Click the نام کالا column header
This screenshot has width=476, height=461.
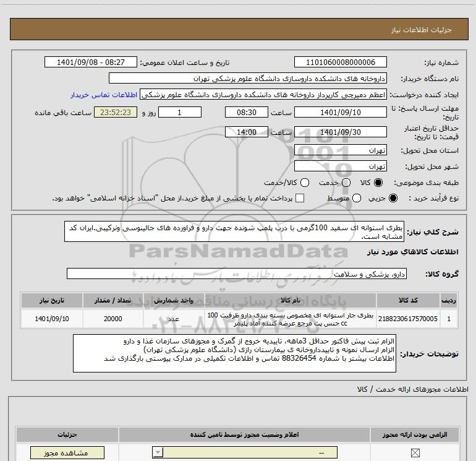click(x=290, y=300)
